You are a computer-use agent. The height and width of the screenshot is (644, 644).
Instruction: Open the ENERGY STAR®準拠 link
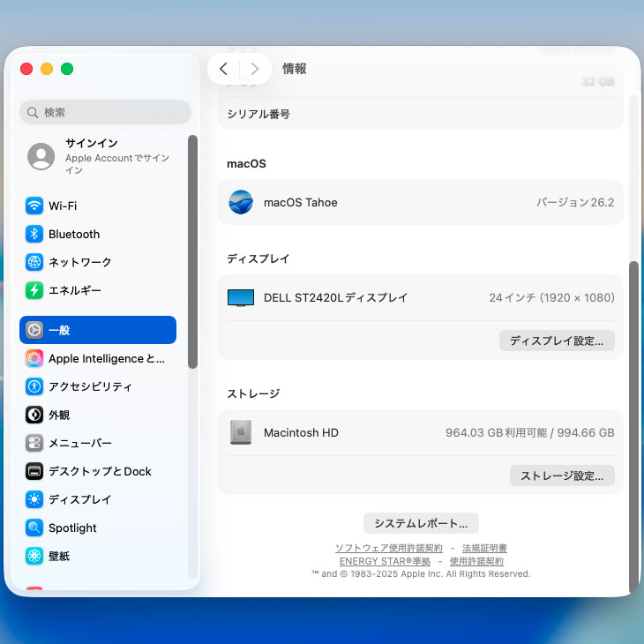(x=385, y=561)
